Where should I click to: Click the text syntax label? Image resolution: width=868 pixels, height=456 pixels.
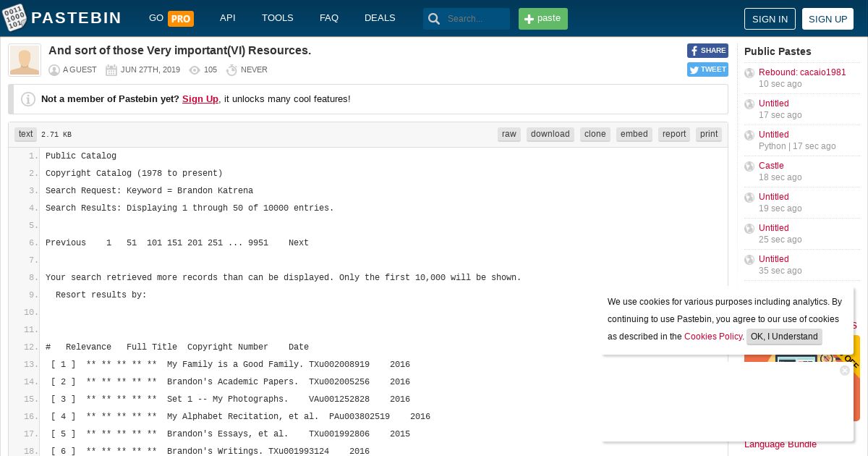tap(26, 135)
